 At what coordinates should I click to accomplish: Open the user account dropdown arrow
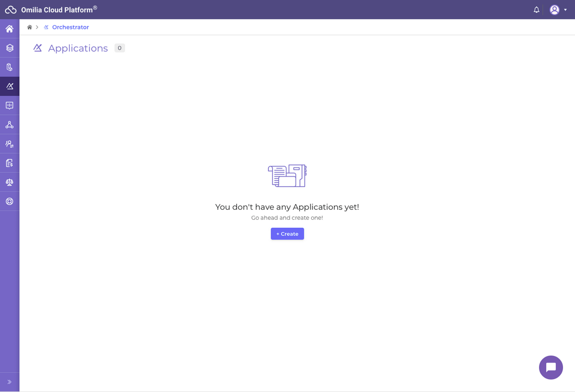click(x=565, y=10)
